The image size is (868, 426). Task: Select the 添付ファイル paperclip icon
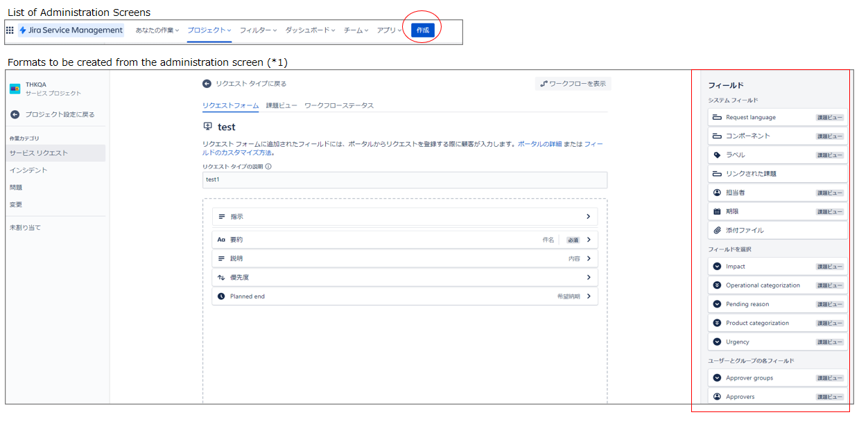pyautogui.click(x=717, y=230)
